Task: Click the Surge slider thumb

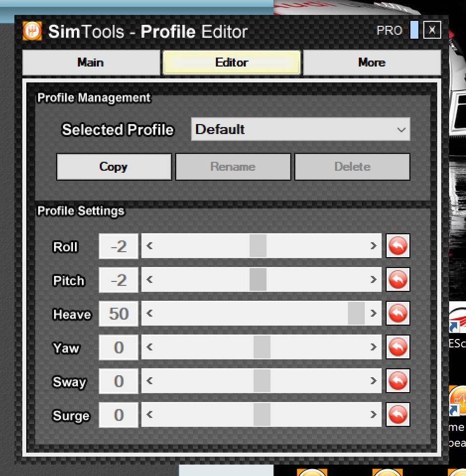Action: click(262, 414)
